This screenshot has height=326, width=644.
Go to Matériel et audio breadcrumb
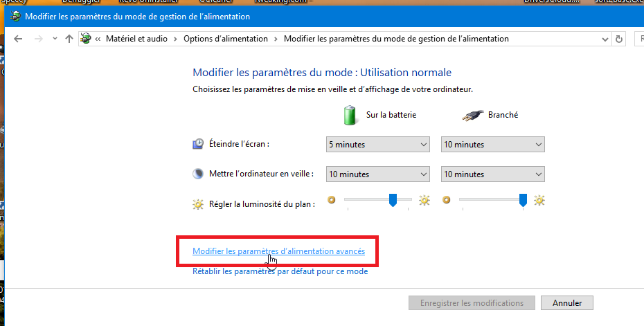[138, 39]
